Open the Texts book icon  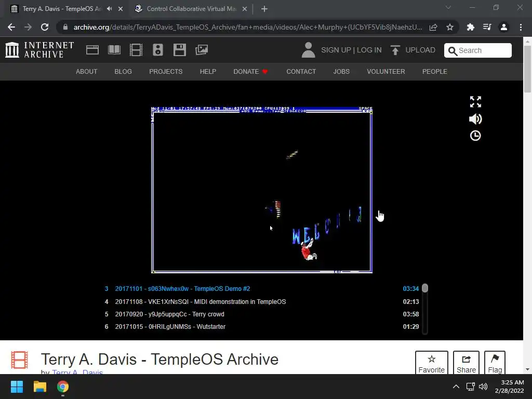point(114,50)
